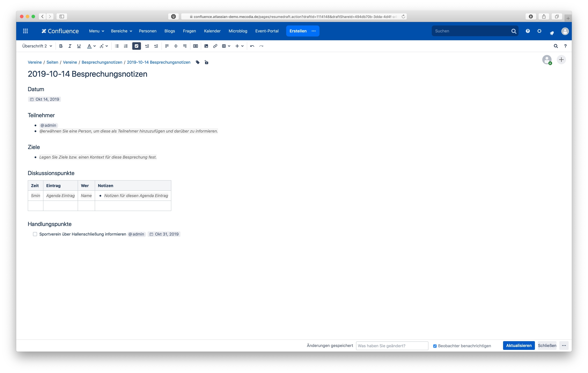Click the task list icon
The height and width of the screenshot is (373, 588).
click(136, 46)
